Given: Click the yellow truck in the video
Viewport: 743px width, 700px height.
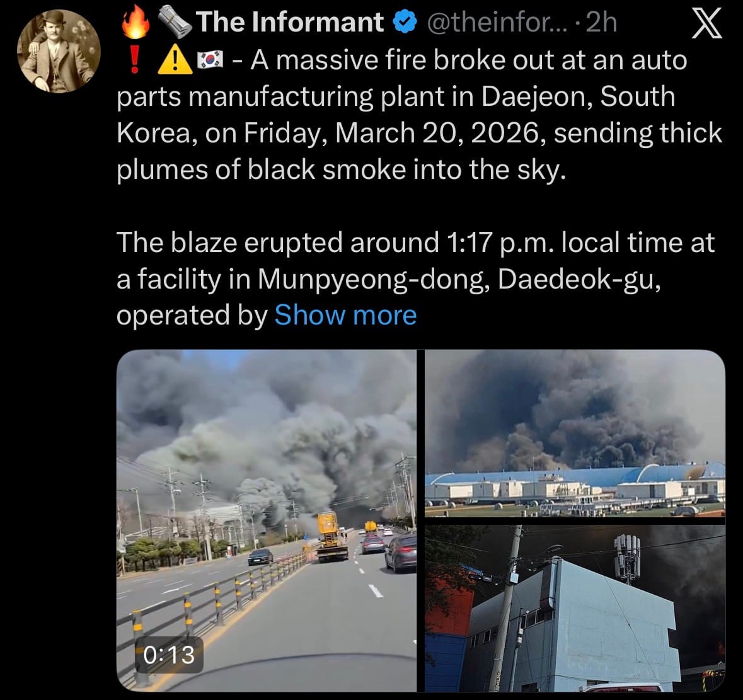Looking at the screenshot, I should tap(331, 537).
